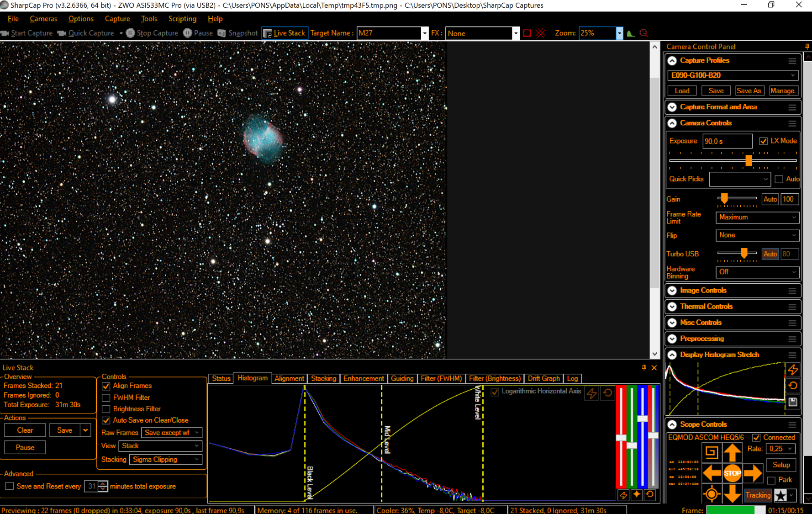Click the red selection area icon
The image size is (812, 514).
[x=527, y=33]
